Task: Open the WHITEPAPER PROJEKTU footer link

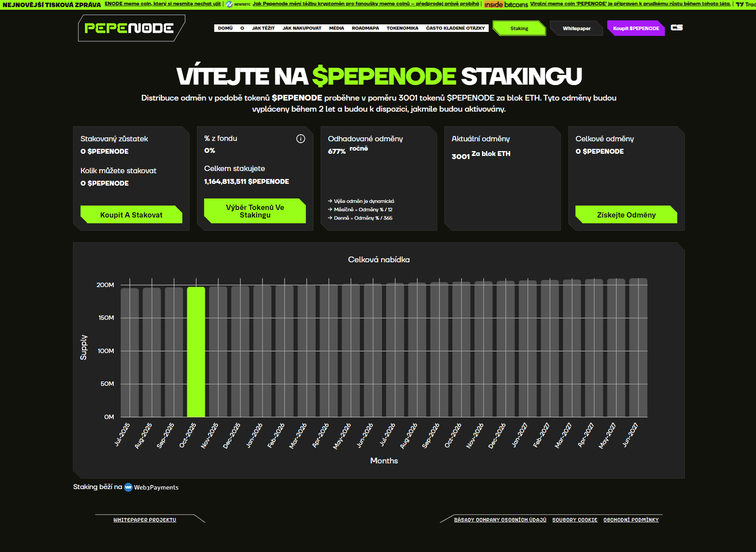Action: tap(145, 520)
